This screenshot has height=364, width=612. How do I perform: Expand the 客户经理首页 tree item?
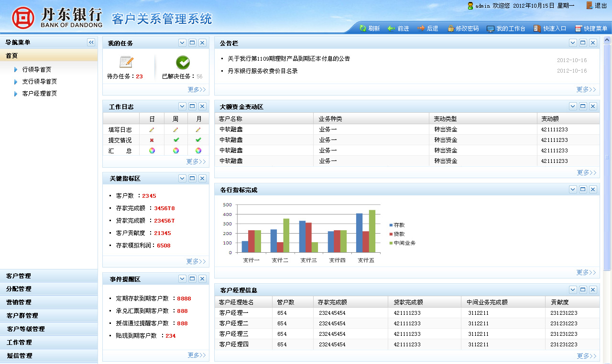click(x=16, y=94)
